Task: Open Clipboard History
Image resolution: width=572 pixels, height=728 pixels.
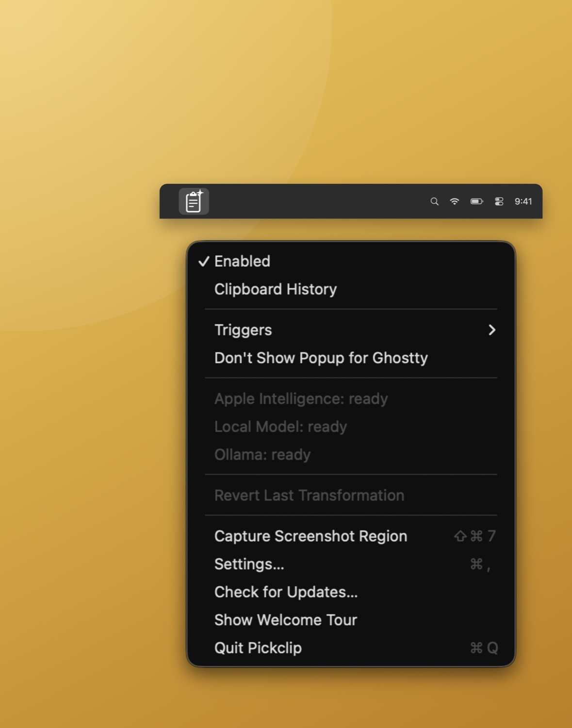Action: (351, 289)
